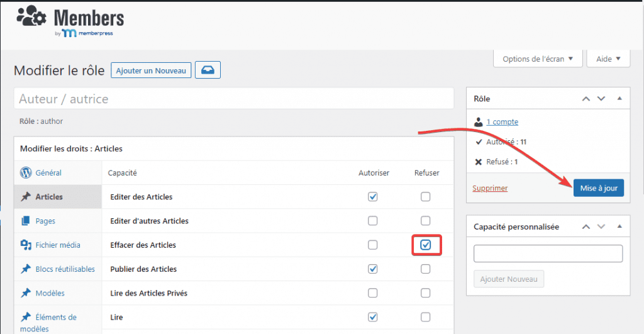
Task: Click the pin icon beside Modèles
Action: pos(26,293)
